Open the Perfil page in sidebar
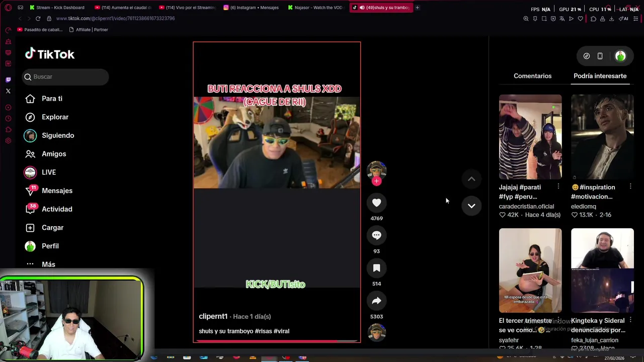Viewport: 644px width, 362px height. click(42, 246)
